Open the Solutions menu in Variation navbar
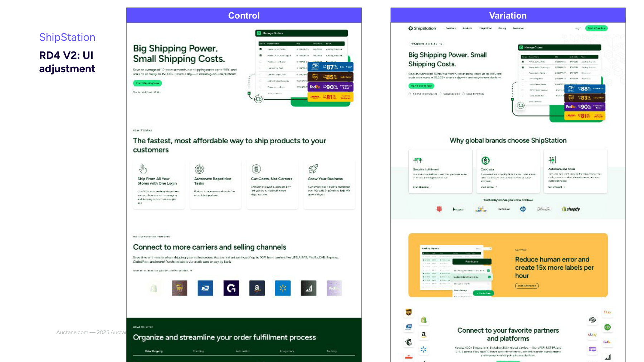This screenshot has height=362, width=644. 451,28
